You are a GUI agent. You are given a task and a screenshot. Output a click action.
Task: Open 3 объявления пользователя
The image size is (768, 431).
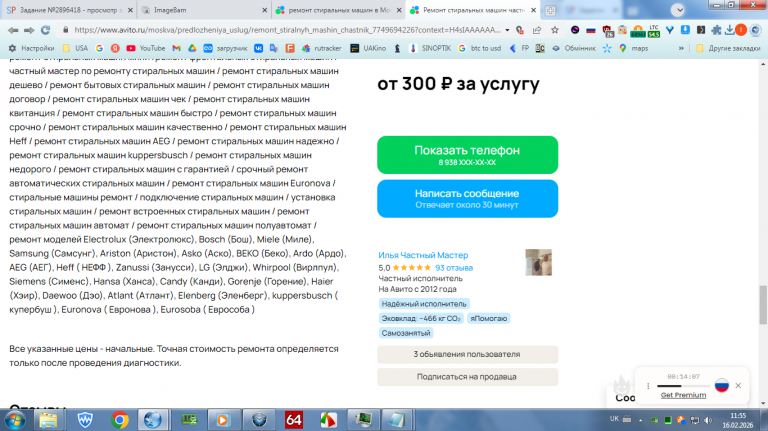467,354
